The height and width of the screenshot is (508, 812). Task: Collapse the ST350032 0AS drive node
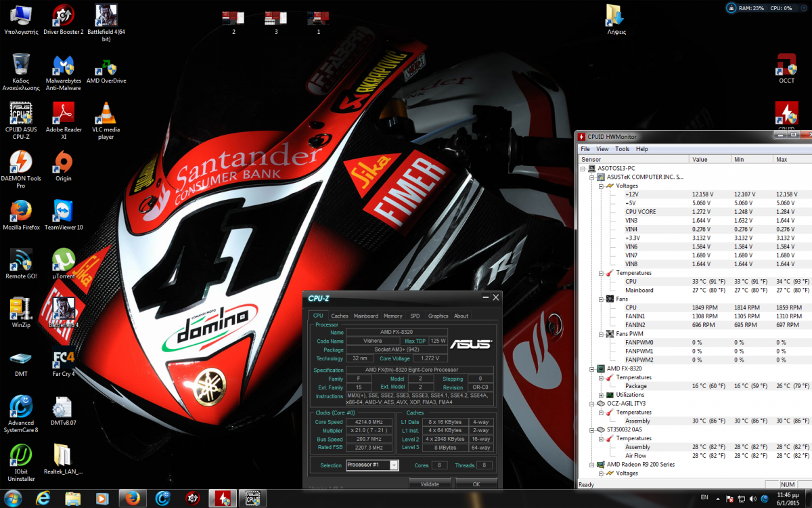tap(592, 429)
